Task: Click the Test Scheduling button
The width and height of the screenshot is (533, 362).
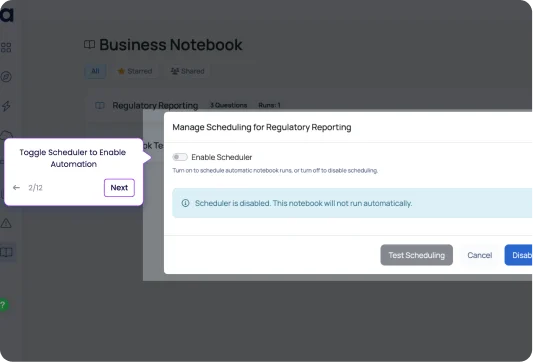Action: click(x=416, y=255)
